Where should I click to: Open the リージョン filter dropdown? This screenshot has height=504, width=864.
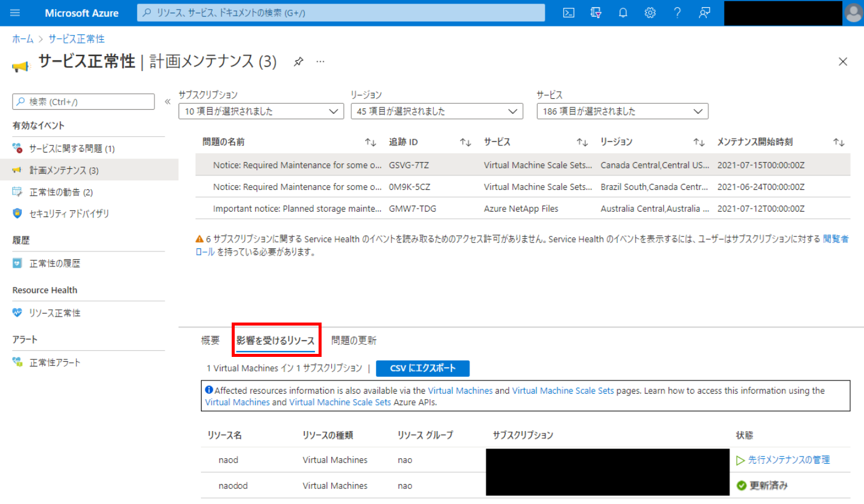(x=437, y=111)
